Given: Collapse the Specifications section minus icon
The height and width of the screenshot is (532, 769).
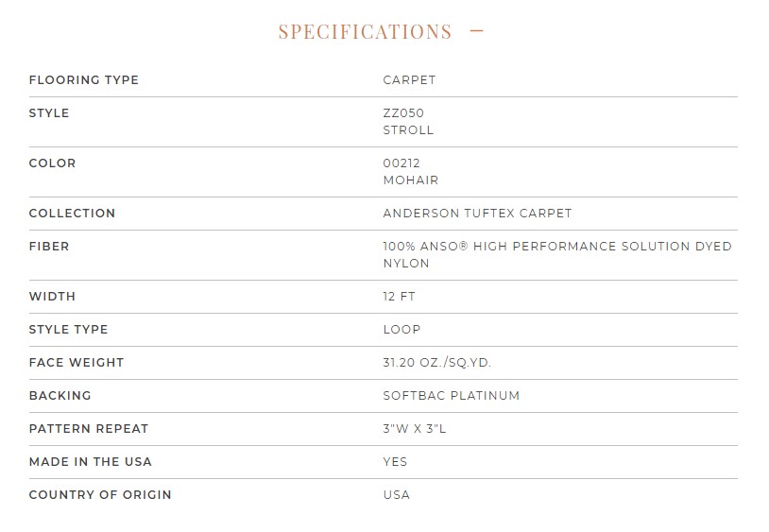Looking at the screenshot, I should point(476,31).
